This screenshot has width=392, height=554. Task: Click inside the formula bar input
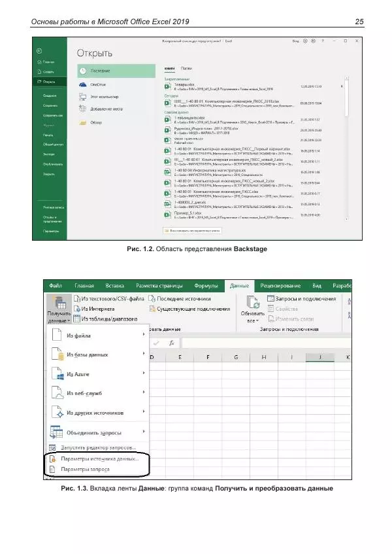267,343
